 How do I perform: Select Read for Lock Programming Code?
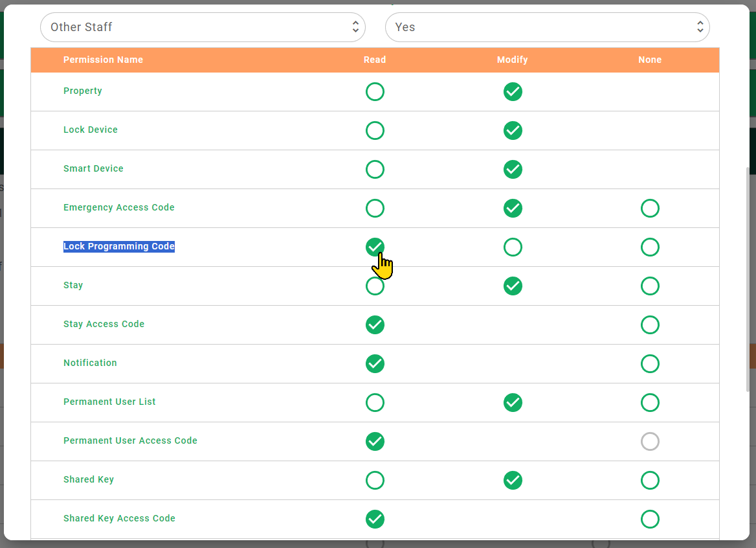pos(375,247)
